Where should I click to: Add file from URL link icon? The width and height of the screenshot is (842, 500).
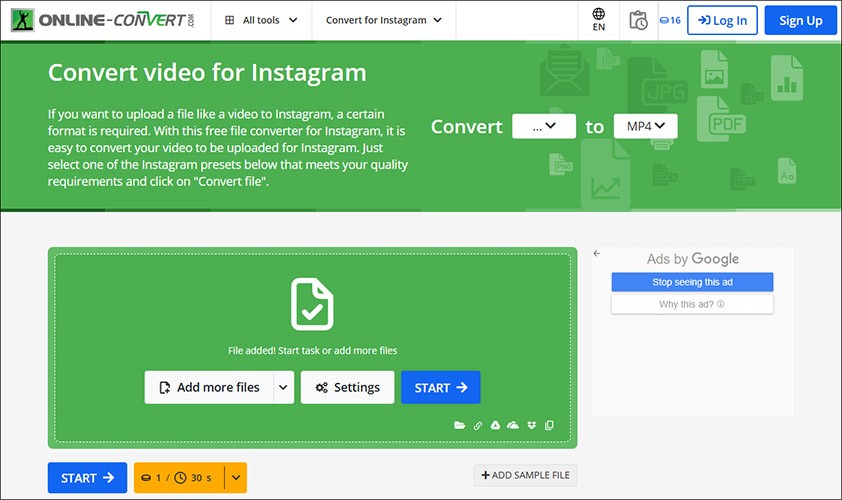coord(477,425)
